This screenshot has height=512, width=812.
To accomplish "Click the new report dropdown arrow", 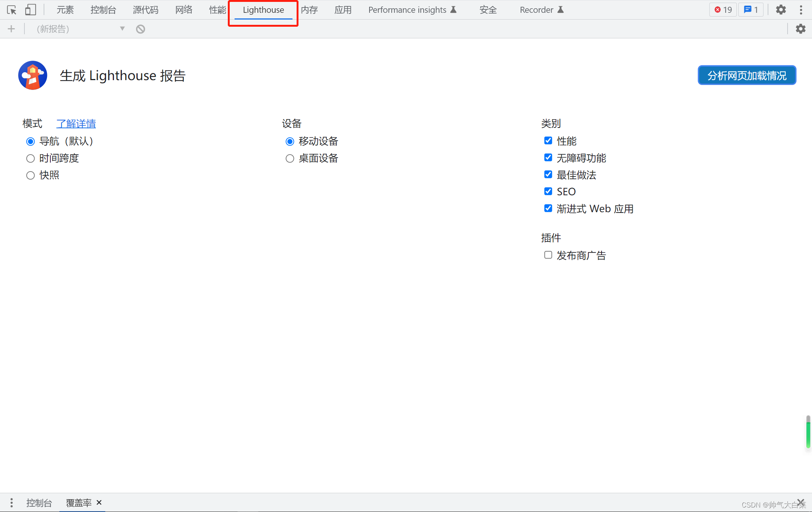I will (x=123, y=28).
